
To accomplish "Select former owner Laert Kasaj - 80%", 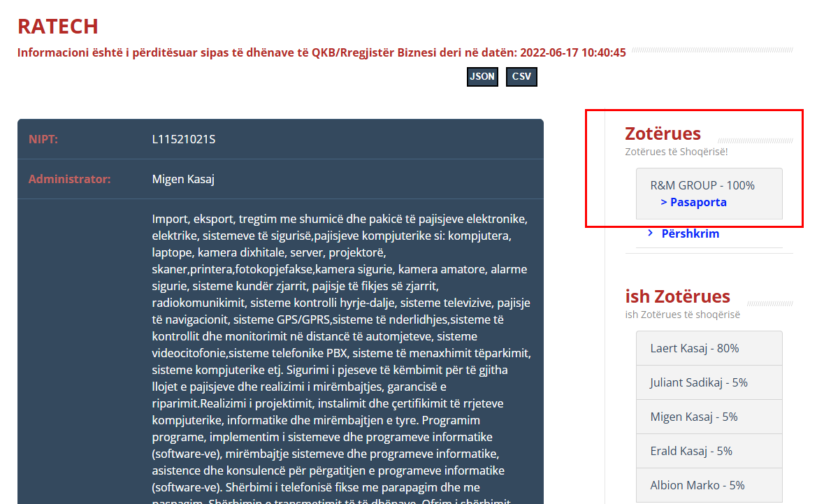I will (x=709, y=348).
